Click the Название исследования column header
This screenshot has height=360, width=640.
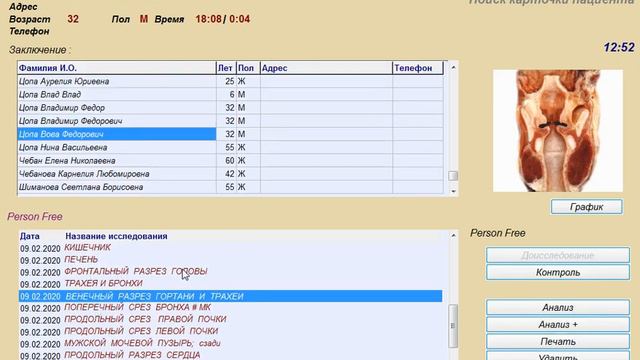click(x=116, y=236)
